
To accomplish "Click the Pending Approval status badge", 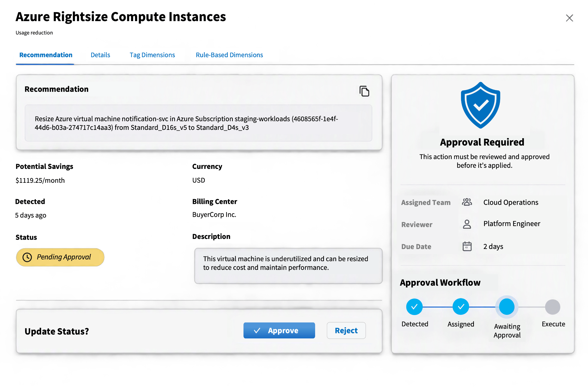I will click(60, 257).
